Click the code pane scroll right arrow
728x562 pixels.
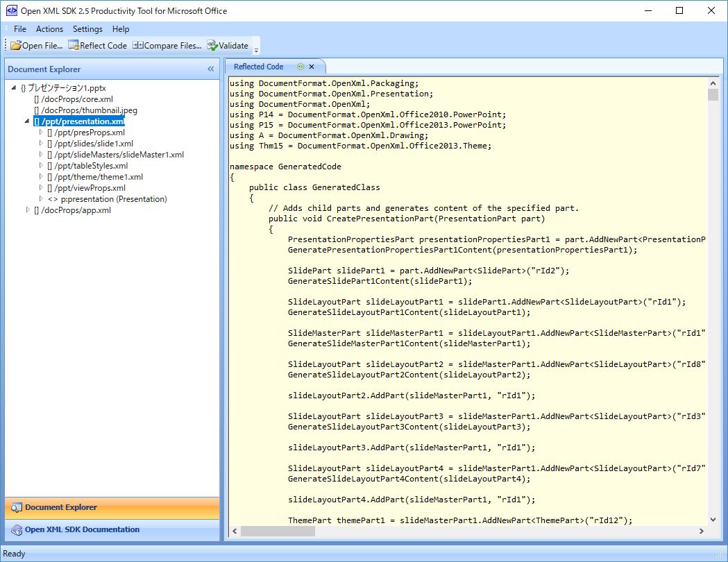tap(701, 531)
